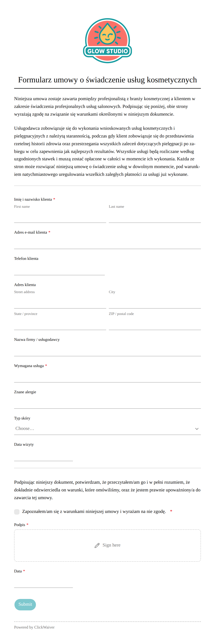Open the Powered by ClickWaiver link

(34, 627)
